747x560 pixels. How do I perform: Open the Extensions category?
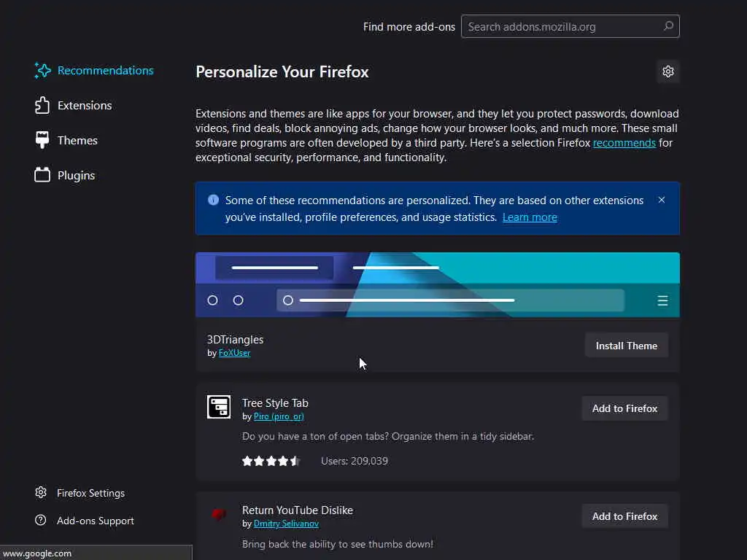click(x=74, y=105)
